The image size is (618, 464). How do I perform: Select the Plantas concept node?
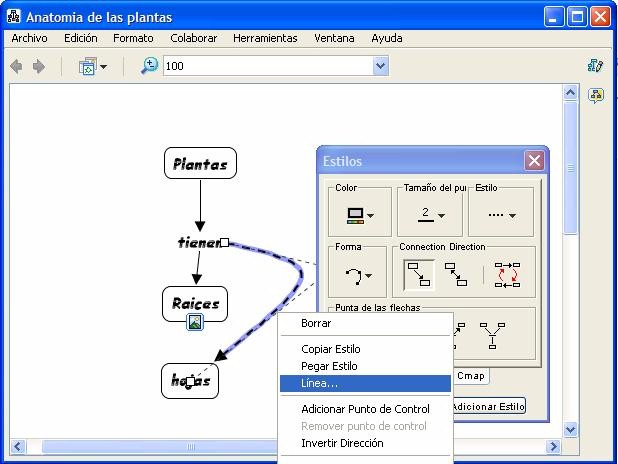pyautogui.click(x=200, y=164)
